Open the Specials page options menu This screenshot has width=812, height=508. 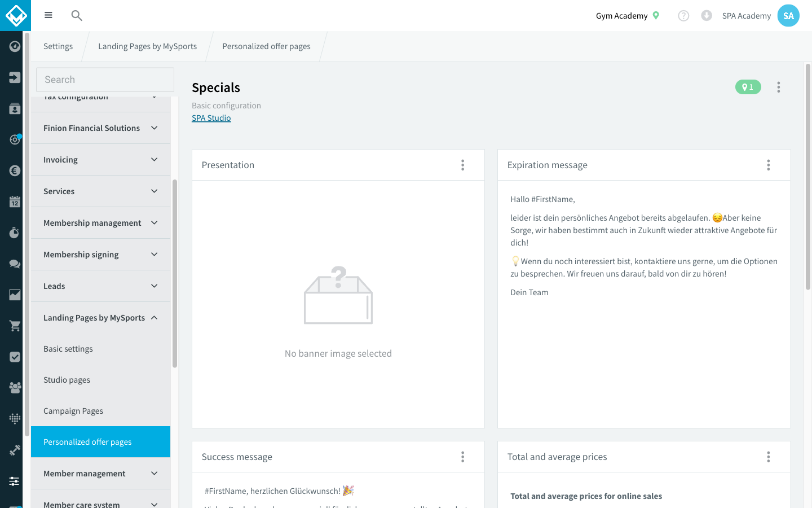pos(779,87)
